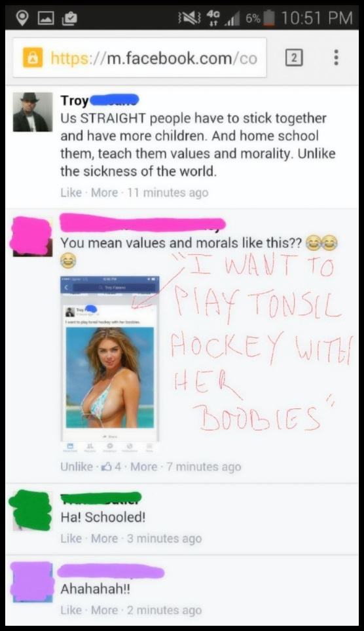Like Troy's comment about straight people
Screen dimensions: 364x631
pos(71,193)
